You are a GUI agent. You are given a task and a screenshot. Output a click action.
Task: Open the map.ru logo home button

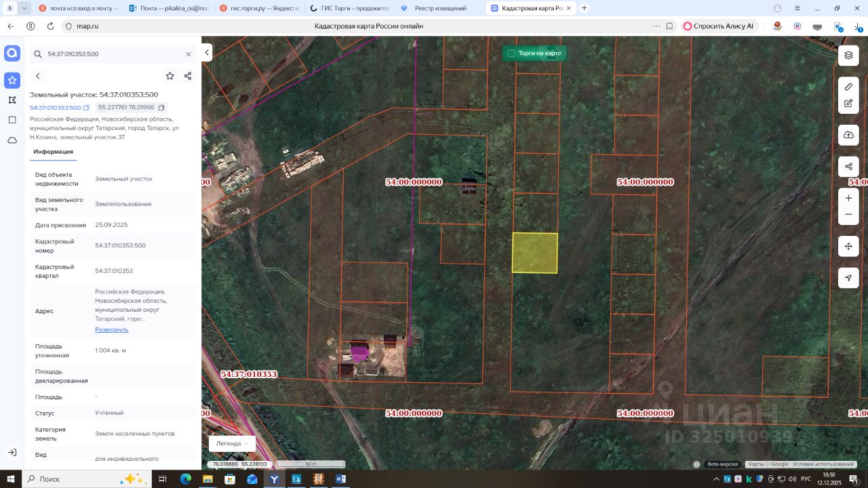coord(12,54)
